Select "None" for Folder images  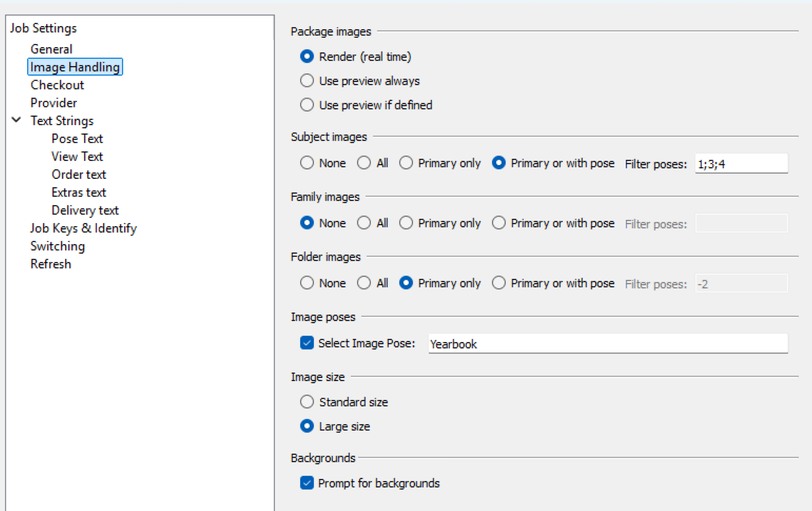coord(307,283)
